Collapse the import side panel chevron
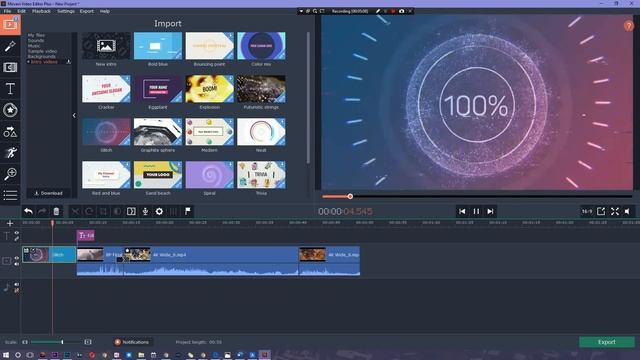This screenshot has width=640, height=360. [x=74, y=116]
